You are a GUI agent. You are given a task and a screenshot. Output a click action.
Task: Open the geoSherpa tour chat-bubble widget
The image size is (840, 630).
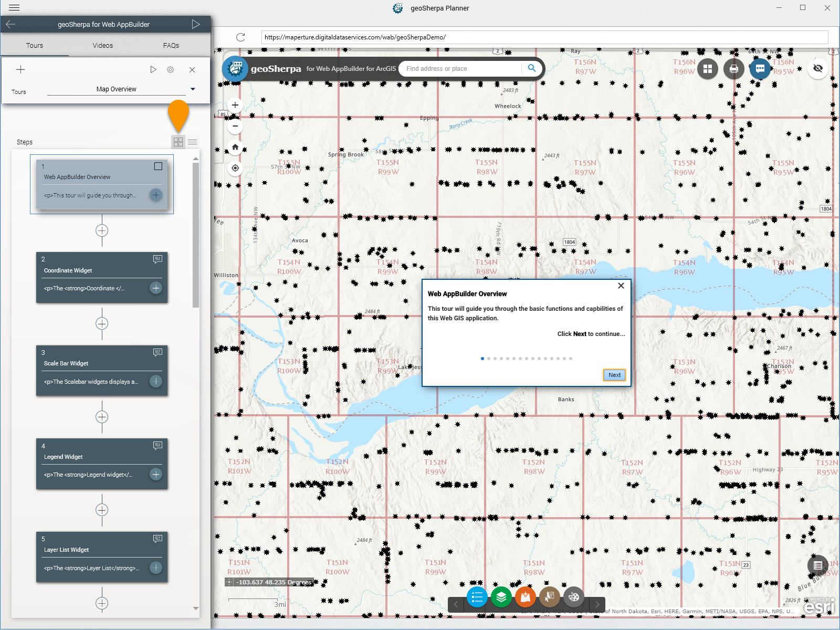coord(760,69)
